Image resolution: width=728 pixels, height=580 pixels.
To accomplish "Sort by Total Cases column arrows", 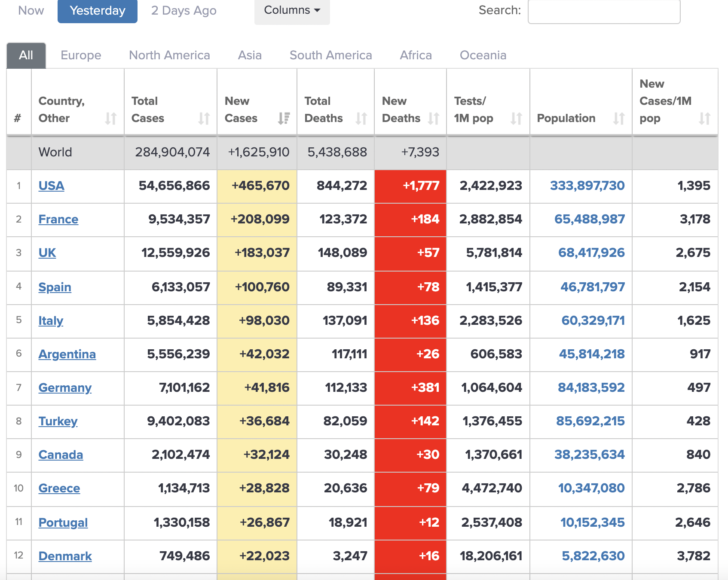I will click(204, 118).
